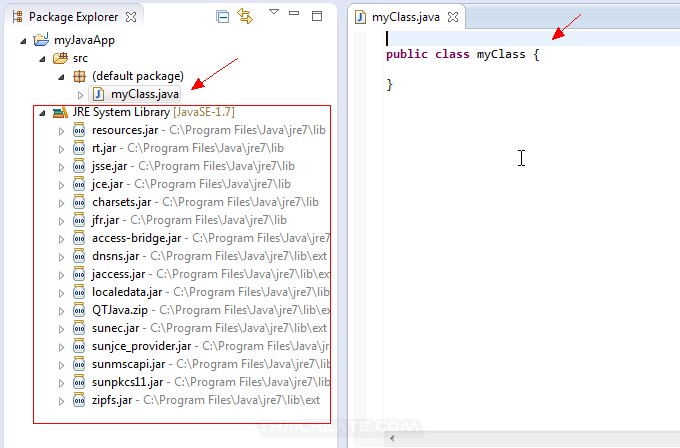Select the myJavaApp project label
This screenshot has height=448, width=680.
coord(85,40)
